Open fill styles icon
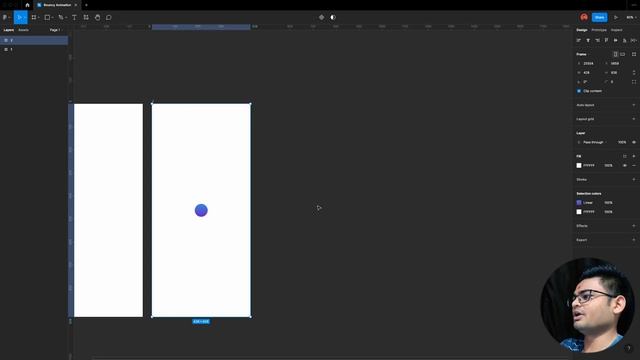This screenshot has width=640, height=360. point(625,156)
